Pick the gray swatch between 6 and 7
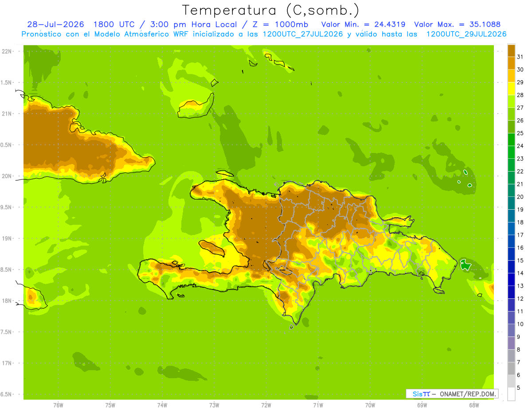Screen dimensions: 532x411 511,368
